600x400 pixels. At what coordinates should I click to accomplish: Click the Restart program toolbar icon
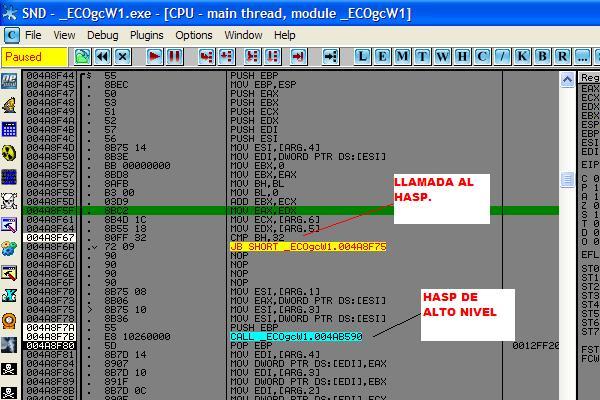click(x=83, y=57)
